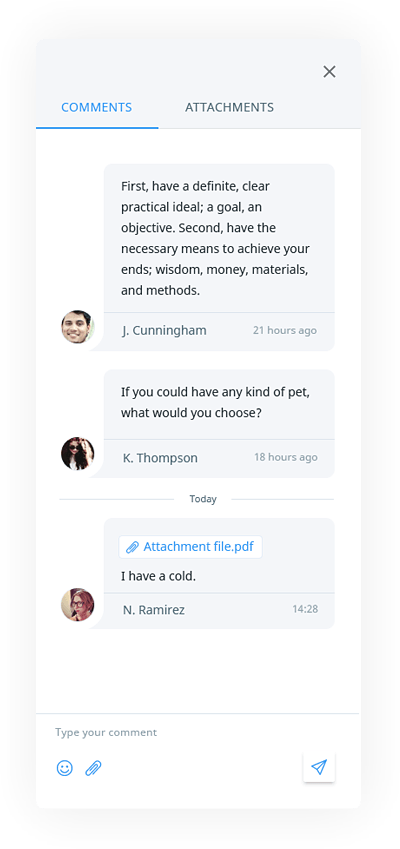Click the N. Ramirez author name
Screen dimensions: 400x849
154,610
